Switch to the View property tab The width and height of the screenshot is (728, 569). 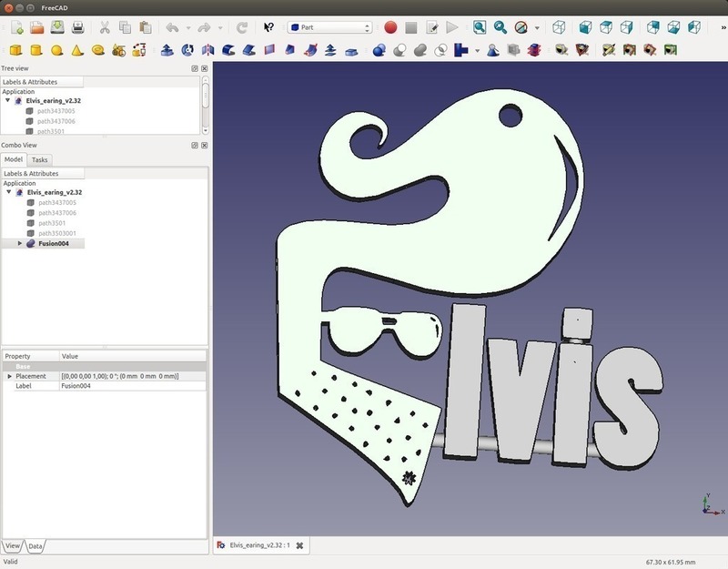pyautogui.click(x=13, y=545)
